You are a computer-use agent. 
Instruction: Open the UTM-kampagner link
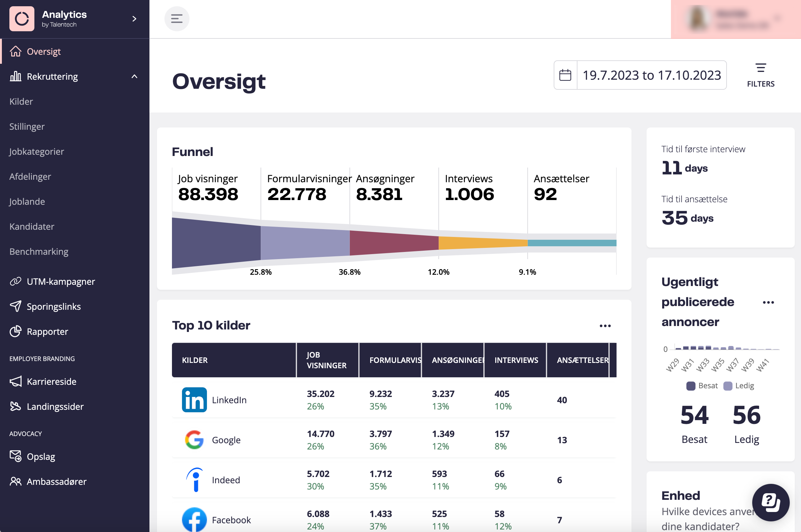click(x=61, y=281)
